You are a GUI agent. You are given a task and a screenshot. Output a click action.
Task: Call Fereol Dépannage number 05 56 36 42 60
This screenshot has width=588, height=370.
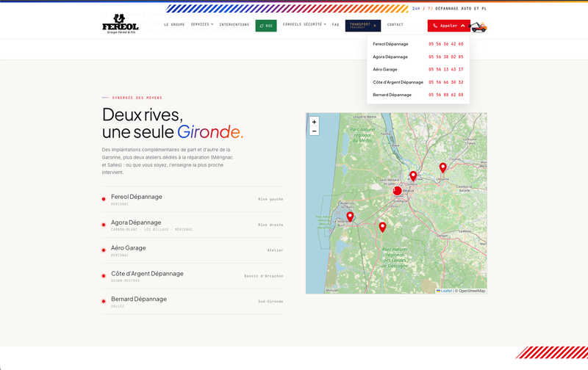pos(446,44)
